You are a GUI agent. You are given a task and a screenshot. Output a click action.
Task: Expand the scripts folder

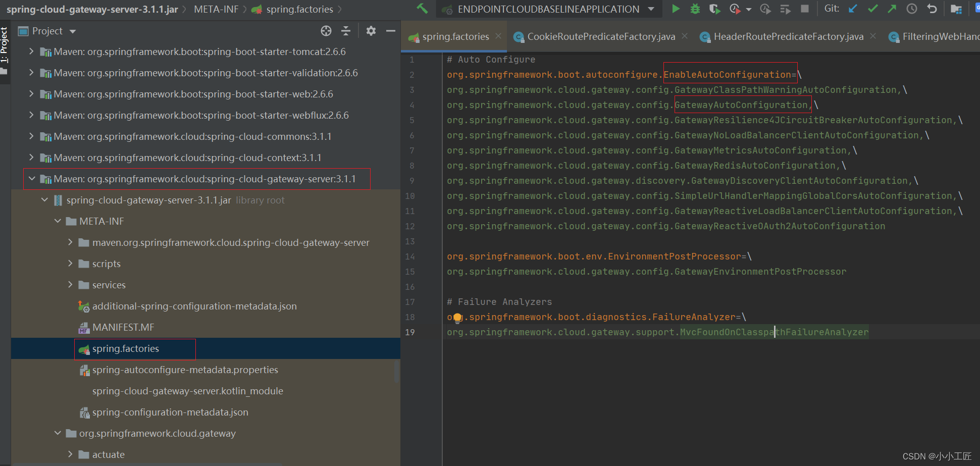tap(70, 264)
